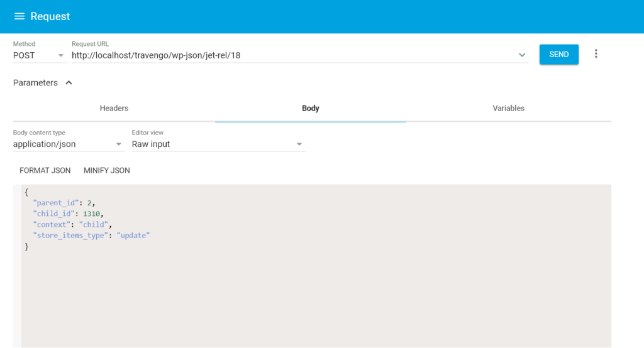The image size is (644, 348).
Task: Click MINIFY JSON button
Action: [107, 171]
